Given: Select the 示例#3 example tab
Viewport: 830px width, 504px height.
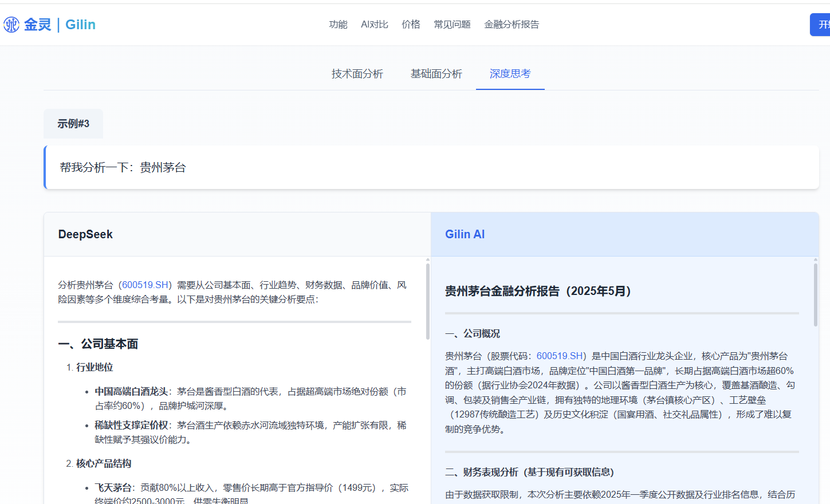Looking at the screenshot, I should point(73,124).
